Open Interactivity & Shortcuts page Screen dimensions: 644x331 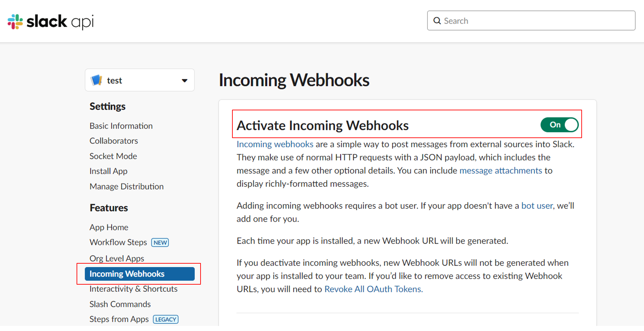[133, 289]
